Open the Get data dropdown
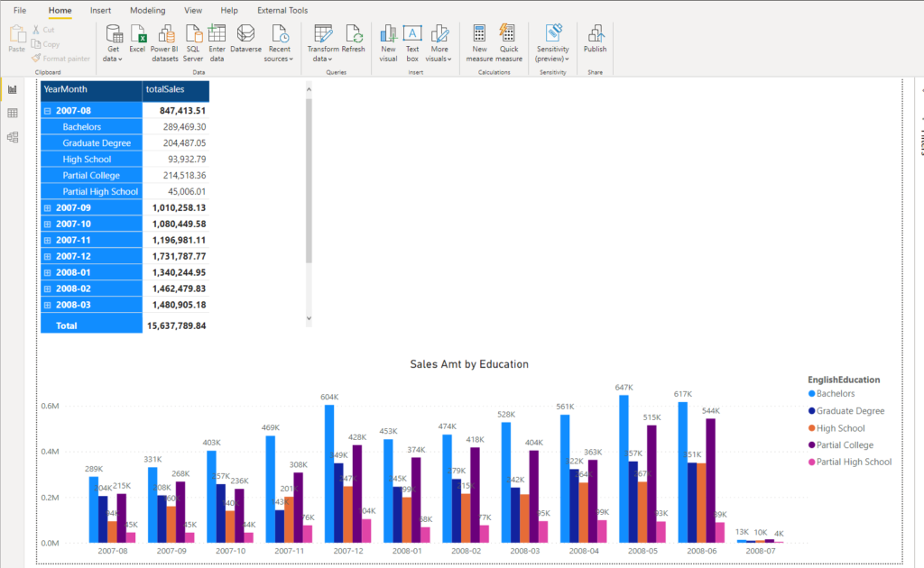924x568 pixels. [x=113, y=43]
